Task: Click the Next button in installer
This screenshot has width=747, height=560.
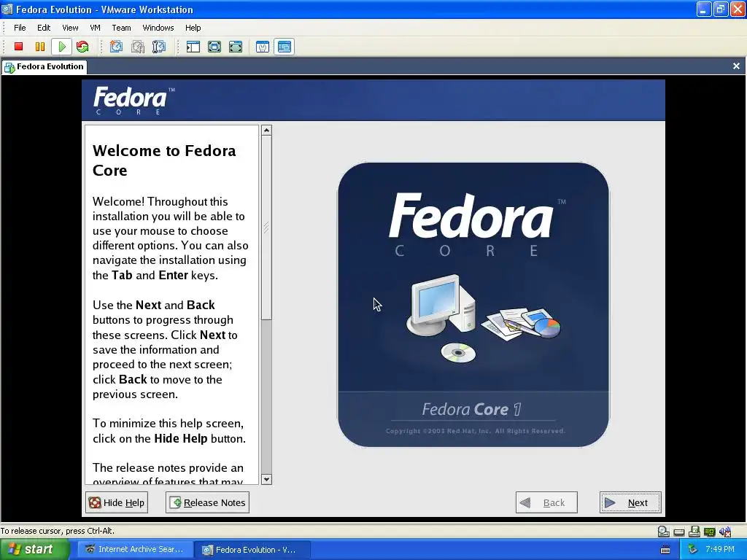Action: [x=630, y=502]
